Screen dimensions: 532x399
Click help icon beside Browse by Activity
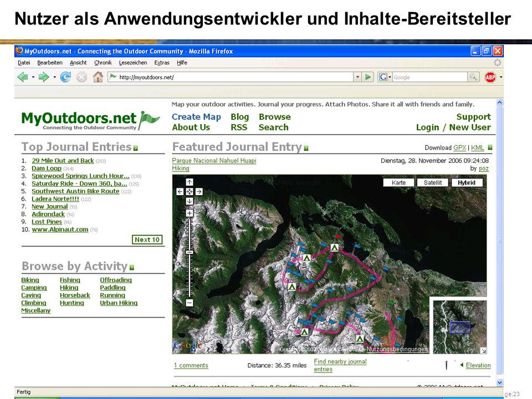click(132, 268)
